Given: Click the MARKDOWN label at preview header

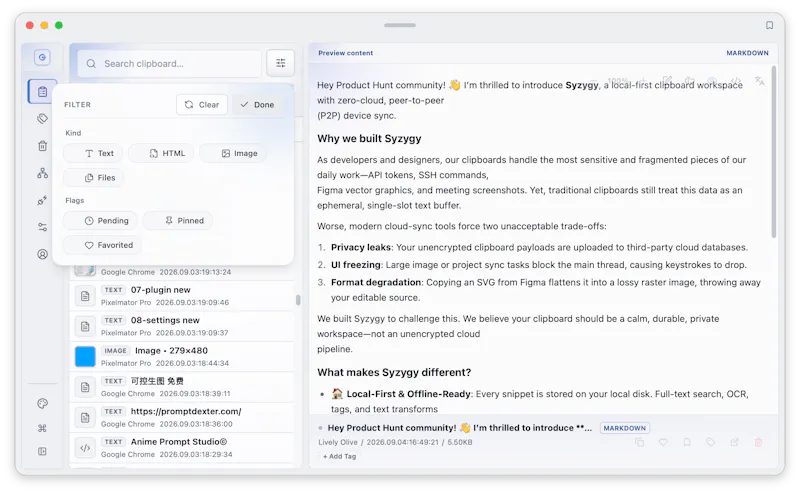Looking at the screenshot, I should [747, 53].
